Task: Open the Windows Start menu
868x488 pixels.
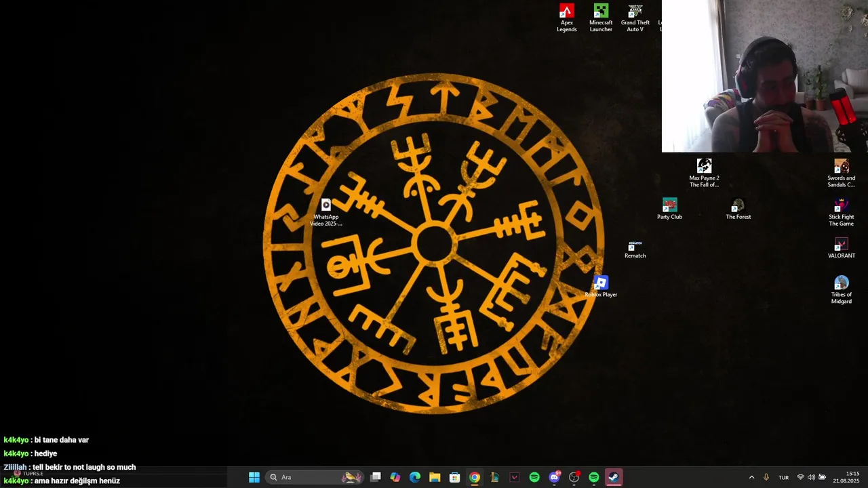Action: tap(254, 477)
